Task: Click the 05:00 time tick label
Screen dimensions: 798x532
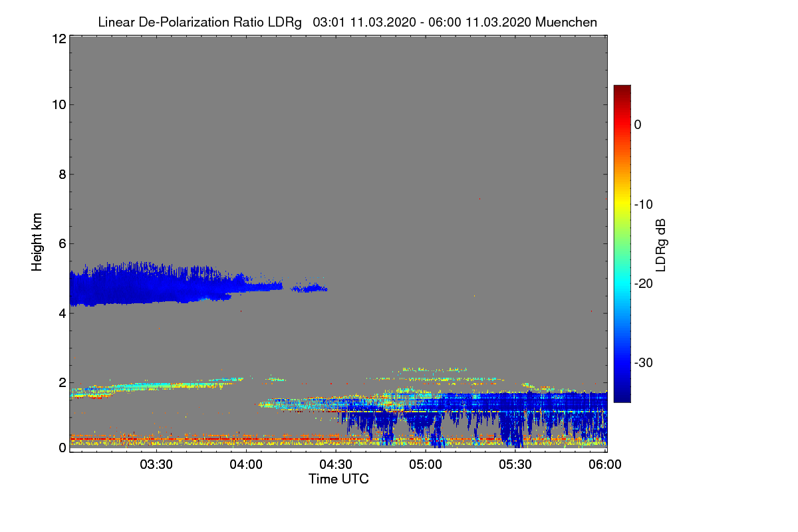Action: click(x=426, y=464)
